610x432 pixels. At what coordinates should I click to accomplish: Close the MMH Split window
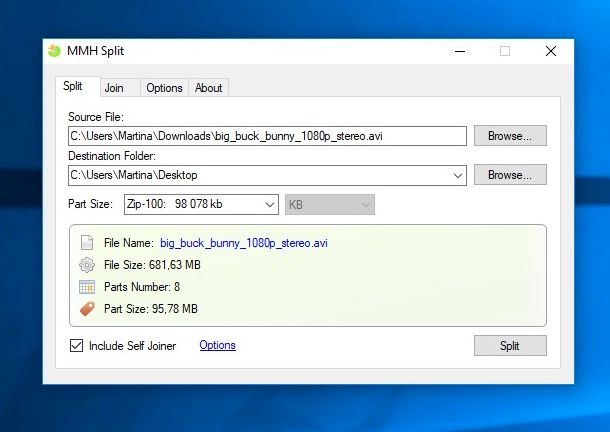tap(550, 51)
